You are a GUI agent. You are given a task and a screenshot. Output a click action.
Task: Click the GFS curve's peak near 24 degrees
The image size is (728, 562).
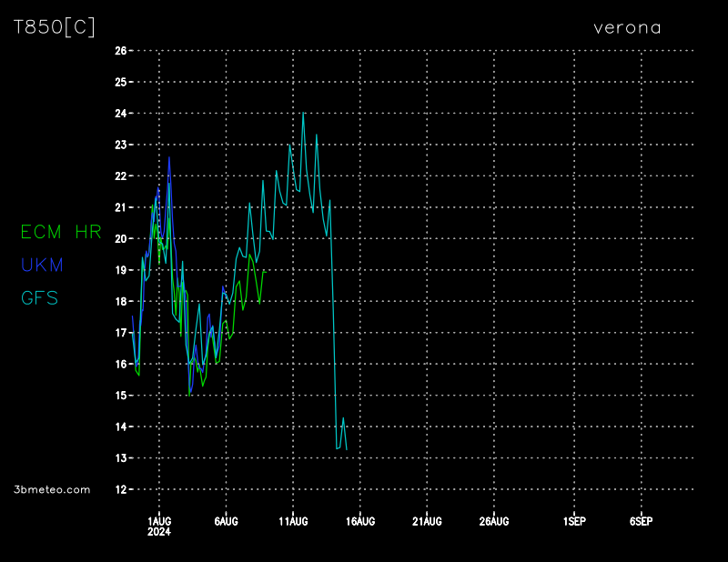(x=303, y=114)
